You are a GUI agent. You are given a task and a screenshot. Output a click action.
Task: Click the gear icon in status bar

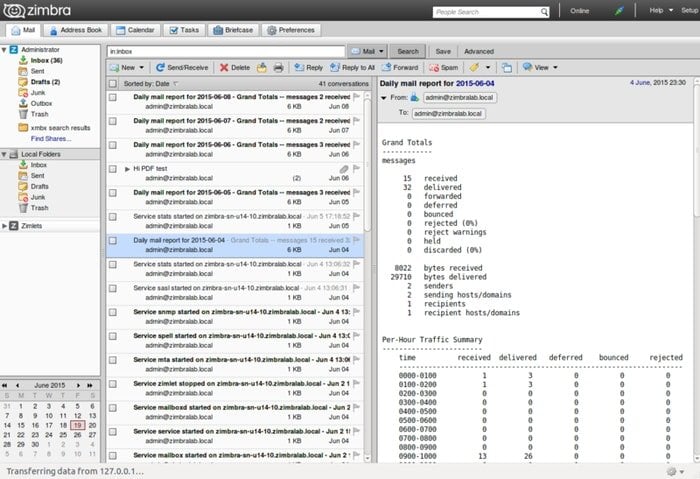(x=671, y=471)
